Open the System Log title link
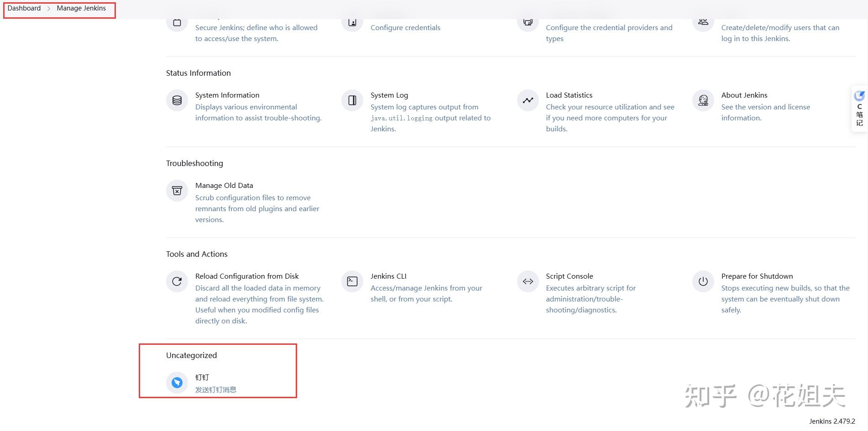The height and width of the screenshot is (431, 868). click(x=389, y=95)
